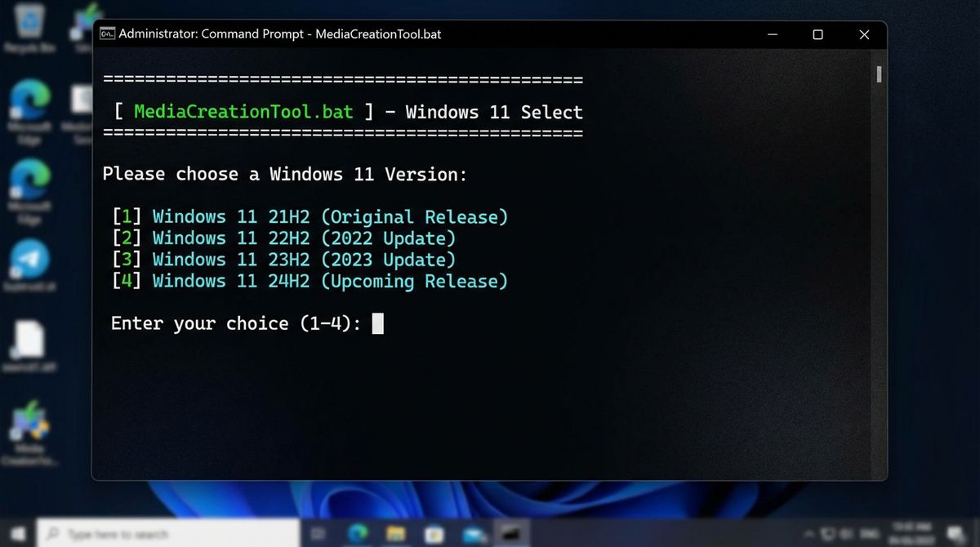Select the blank text file on the desktop
980x547 pixels.
coord(30,347)
